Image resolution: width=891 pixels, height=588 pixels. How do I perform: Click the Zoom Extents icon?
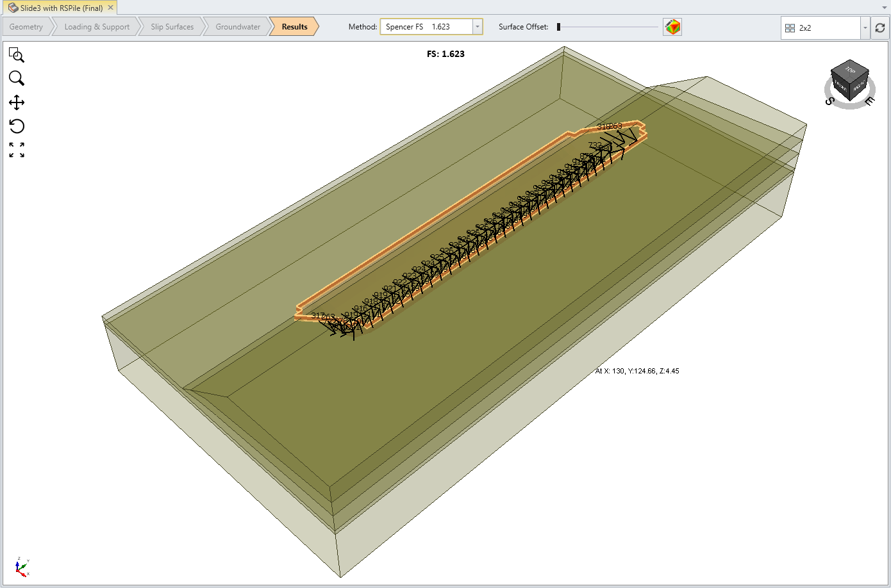point(17,150)
